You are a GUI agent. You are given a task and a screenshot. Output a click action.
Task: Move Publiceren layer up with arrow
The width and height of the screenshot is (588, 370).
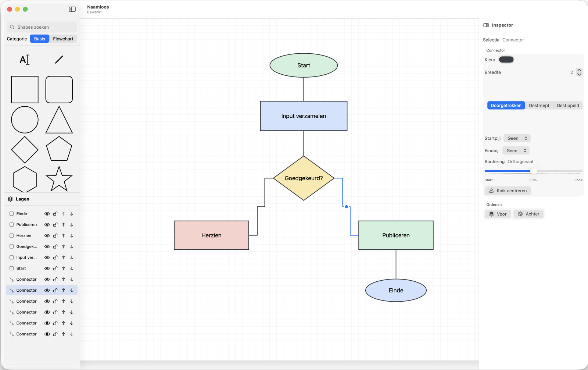[64, 225]
